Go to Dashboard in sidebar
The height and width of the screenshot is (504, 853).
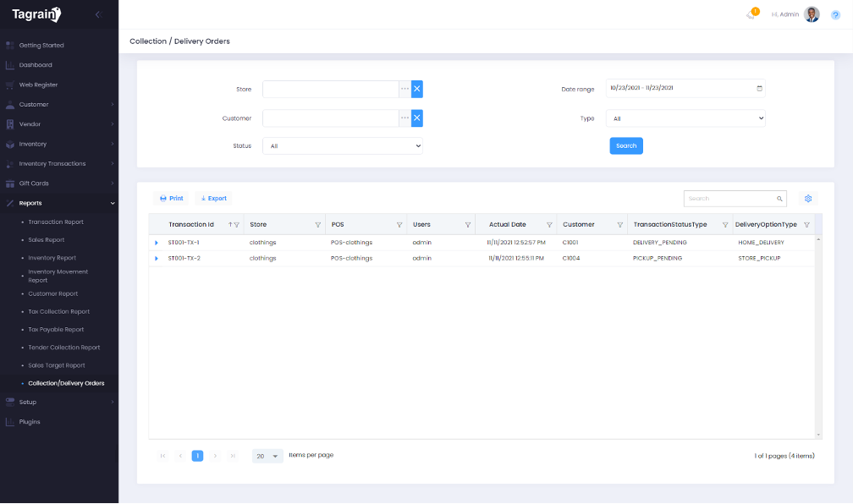pyautogui.click(x=36, y=65)
